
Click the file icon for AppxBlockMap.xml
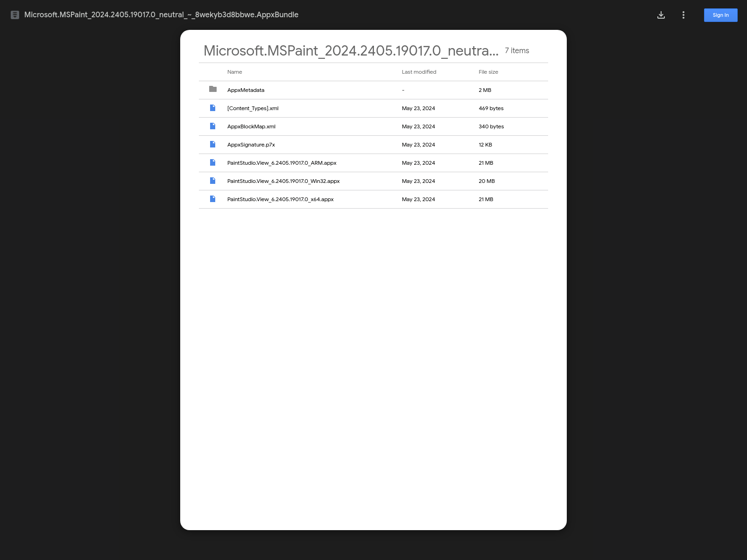pos(213,126)
